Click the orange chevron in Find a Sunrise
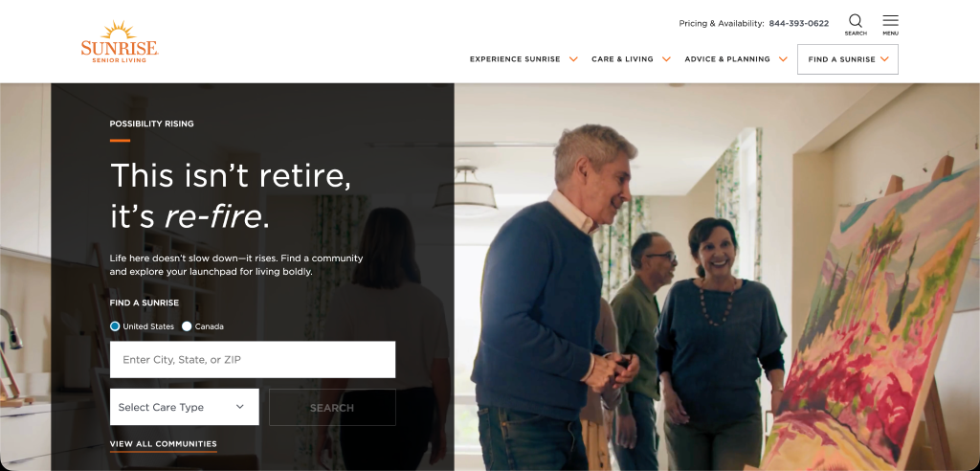The width and height of the screenshot is (980, 471). click(884, 59)
